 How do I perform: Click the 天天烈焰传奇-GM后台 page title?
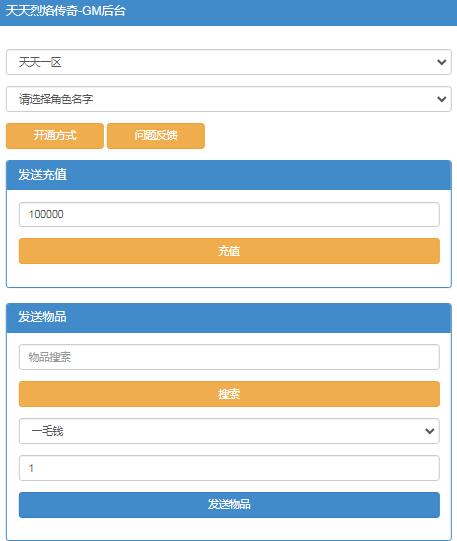(66, 11)
